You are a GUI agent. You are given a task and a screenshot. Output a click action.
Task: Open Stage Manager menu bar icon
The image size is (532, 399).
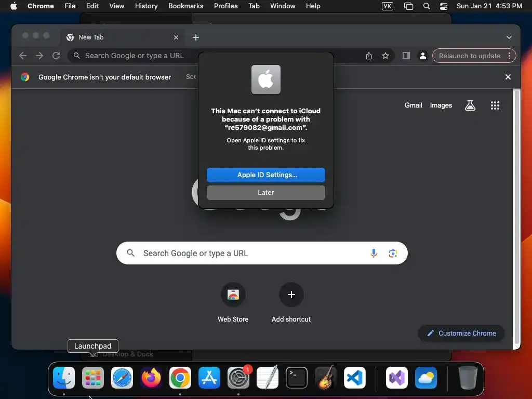[x=408, y=6]
